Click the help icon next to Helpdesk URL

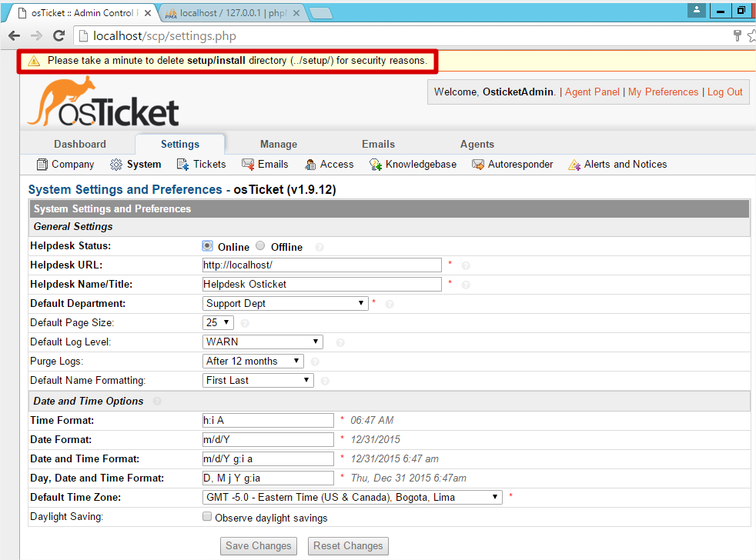pos(466,265)
